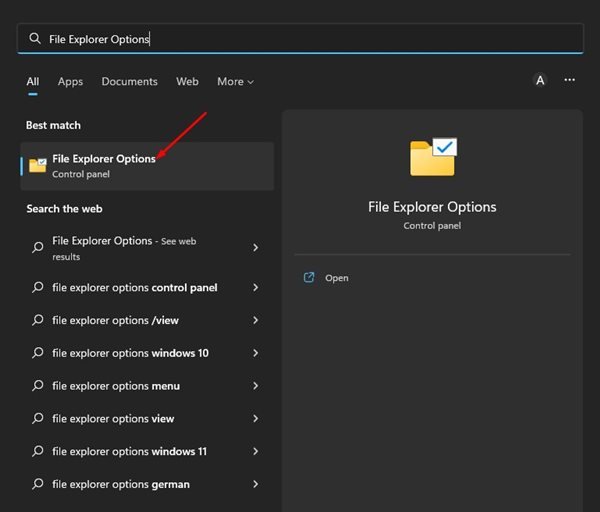Image resolution: width=600 pixels, height=512 pixels.
Task: Click the search magnifier icon in search box
Action: tap(35, 38)
